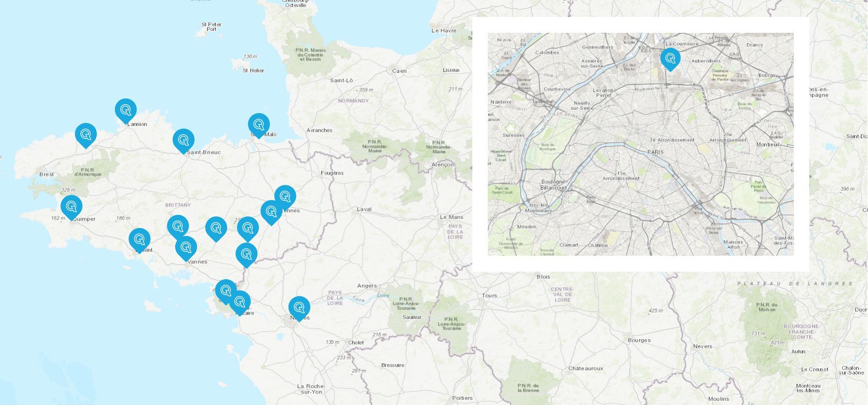Click the marker covering Nantes label

point(299,308)
